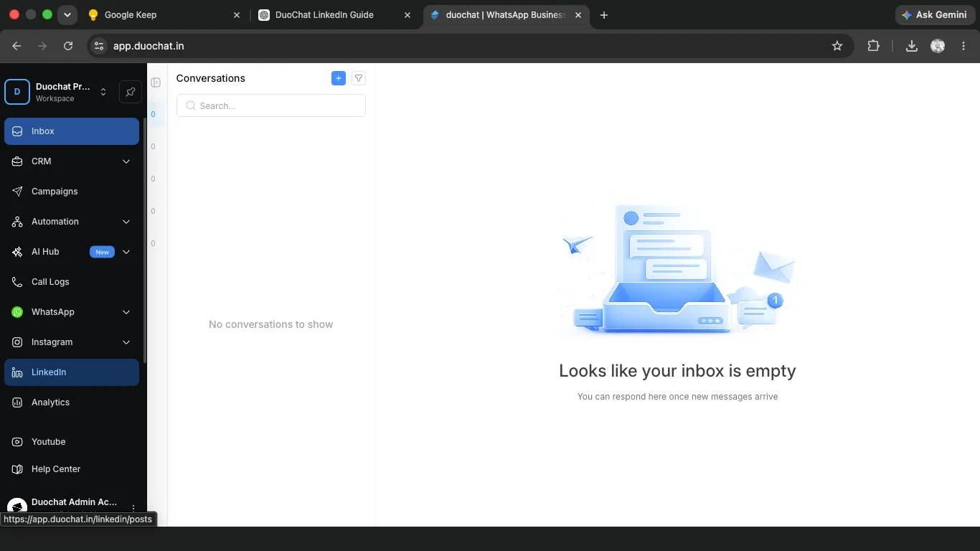Click the Call Logs phone icon

tap(17, 282)
